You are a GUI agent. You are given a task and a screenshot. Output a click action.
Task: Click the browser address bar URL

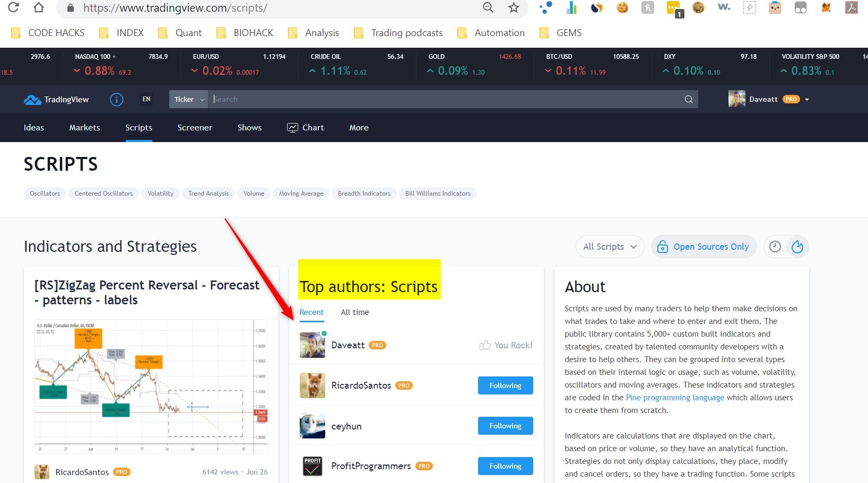[175, 8]
